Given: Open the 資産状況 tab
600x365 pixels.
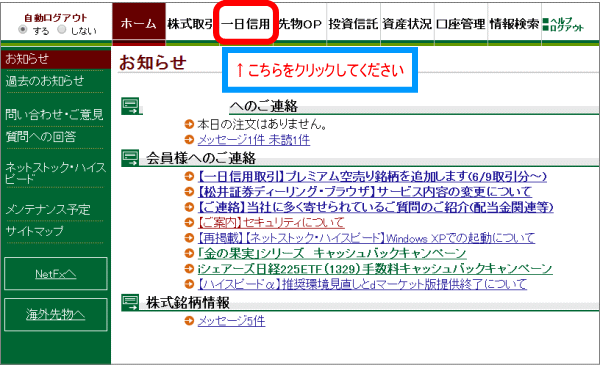Looking at the screenshot, I should (x=407, y=24).
